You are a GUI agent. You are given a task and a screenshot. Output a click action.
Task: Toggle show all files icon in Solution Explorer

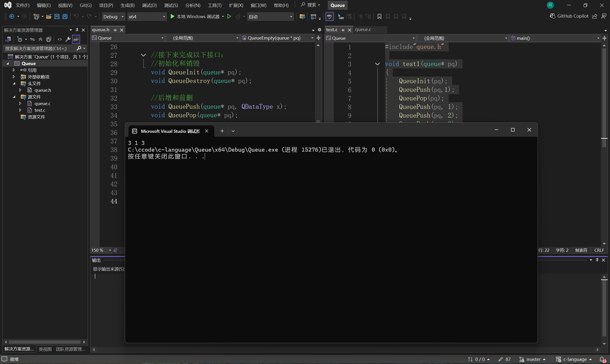(x=49, y=39)
